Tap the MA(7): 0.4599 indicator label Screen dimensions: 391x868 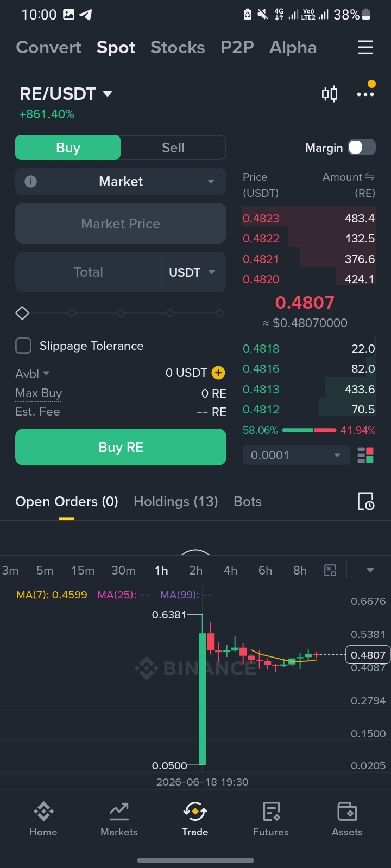[x=52, y=595]
